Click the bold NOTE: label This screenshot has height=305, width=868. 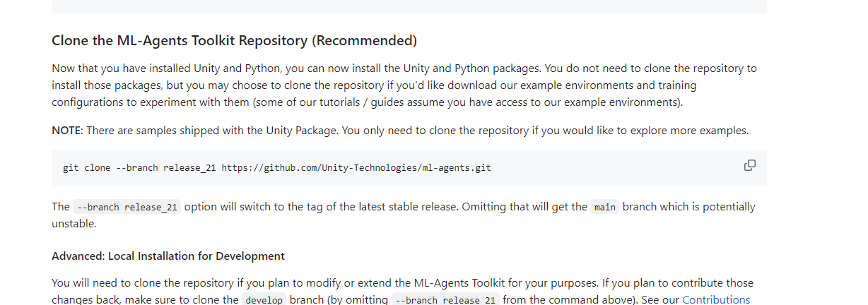[x=67, y=131]
